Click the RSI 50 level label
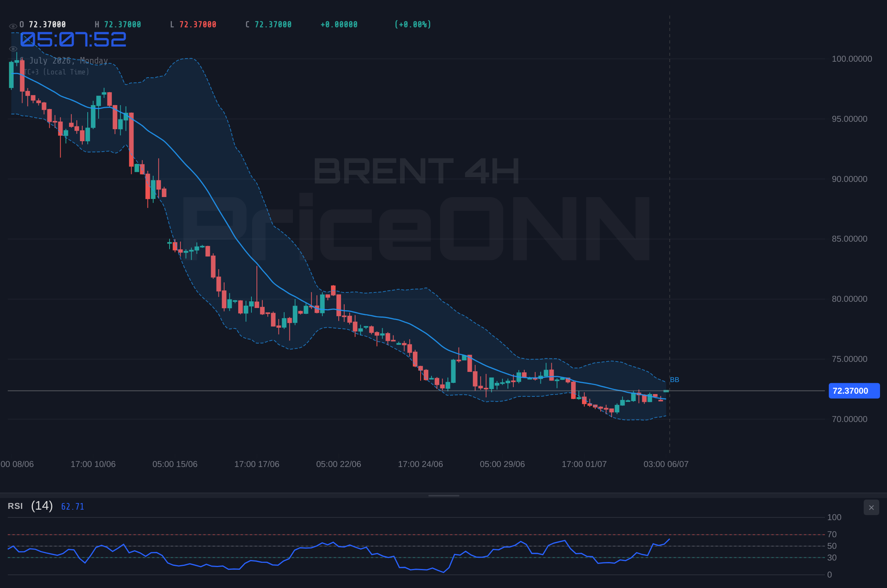887x588 pixels. [x=832, y=546]
